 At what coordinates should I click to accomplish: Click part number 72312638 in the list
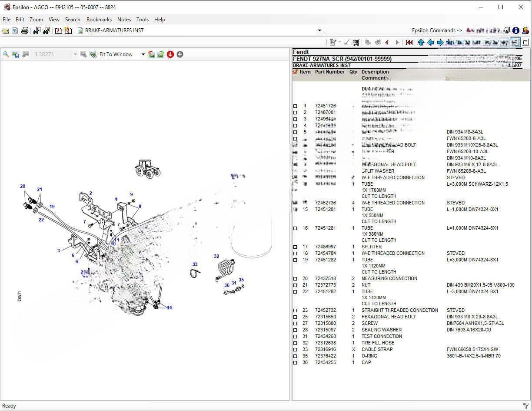coord(325,343)
